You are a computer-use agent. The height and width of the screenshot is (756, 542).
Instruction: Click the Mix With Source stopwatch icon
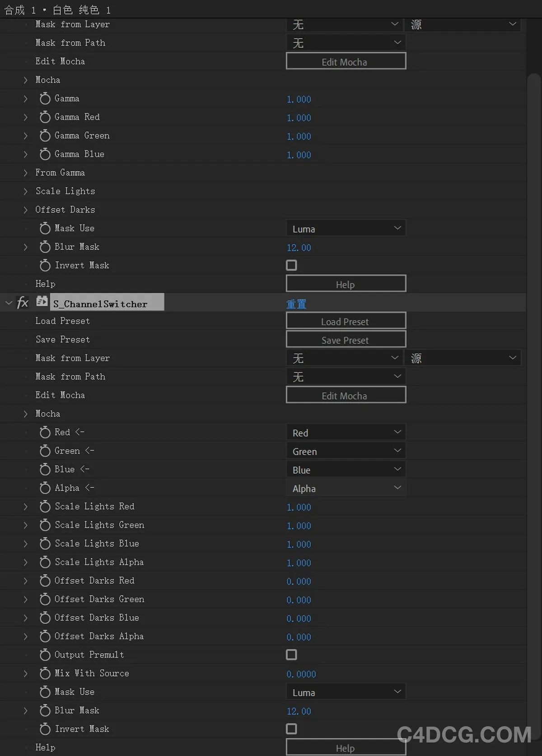pyautogui.click(x=45, y=673)
